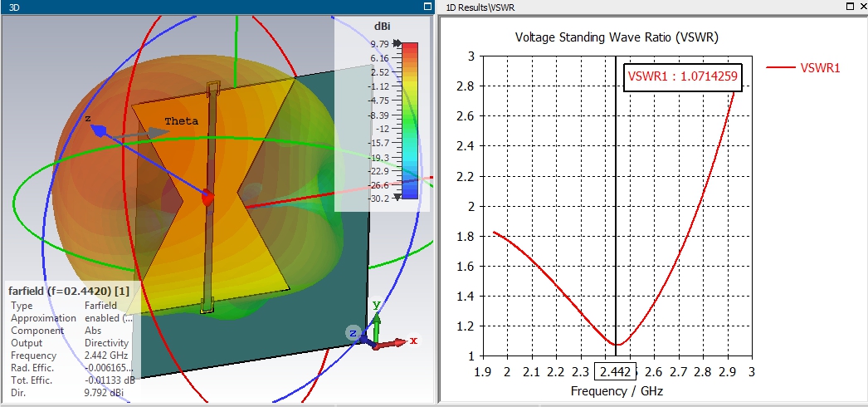Image resolution: width=868 pixels, height=407 pixels.
Task: Click the top color ramp arrow at 9.79
Action: pos(397,43)
